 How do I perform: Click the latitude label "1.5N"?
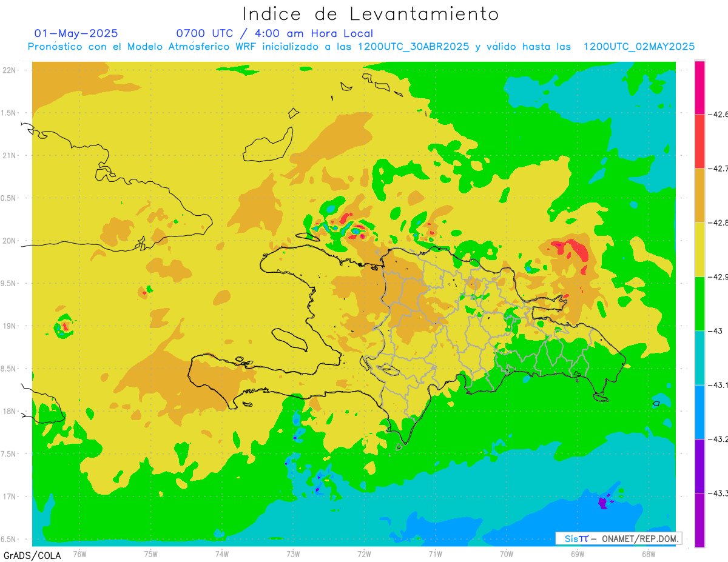coord(9,113)
